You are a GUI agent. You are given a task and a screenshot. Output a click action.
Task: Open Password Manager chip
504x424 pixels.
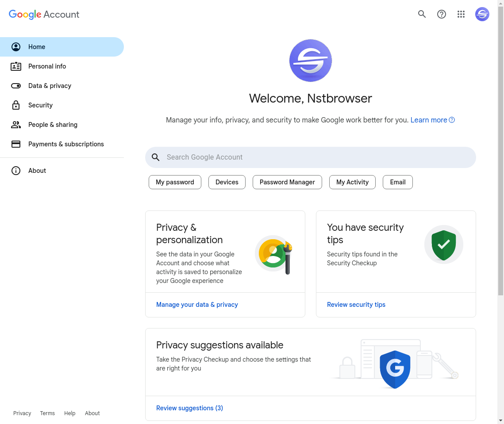[x=287, y=182]
